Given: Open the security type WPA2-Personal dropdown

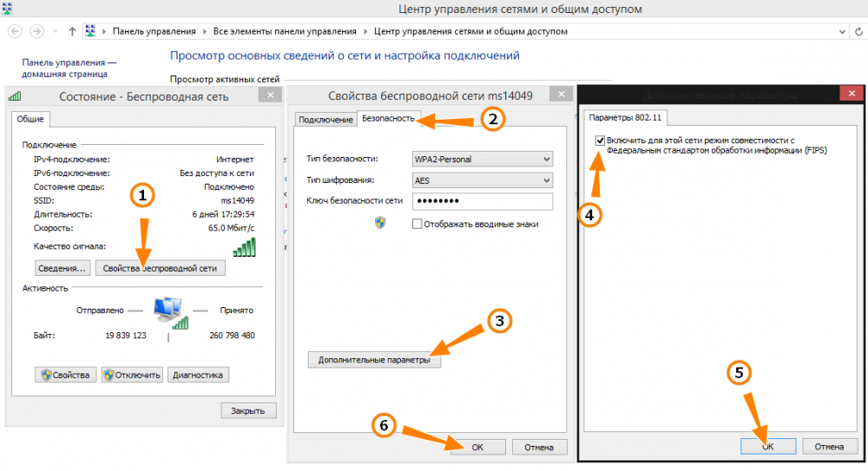Looking at the screenshot, I should (x=482, y=159).
